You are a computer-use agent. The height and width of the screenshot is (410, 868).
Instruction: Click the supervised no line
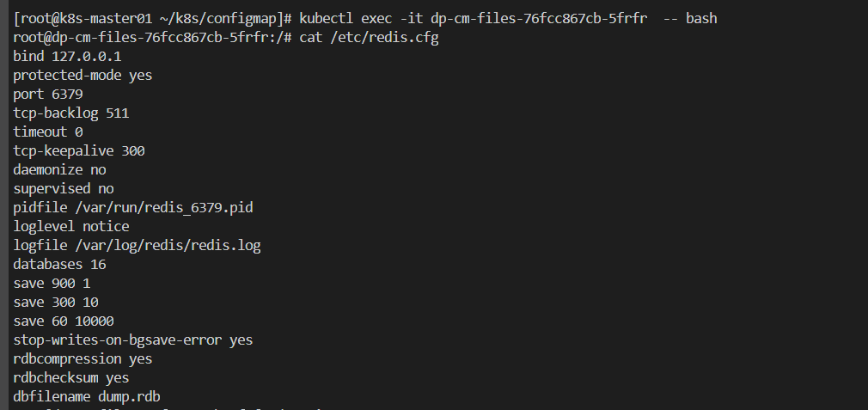tap(64, 188)
